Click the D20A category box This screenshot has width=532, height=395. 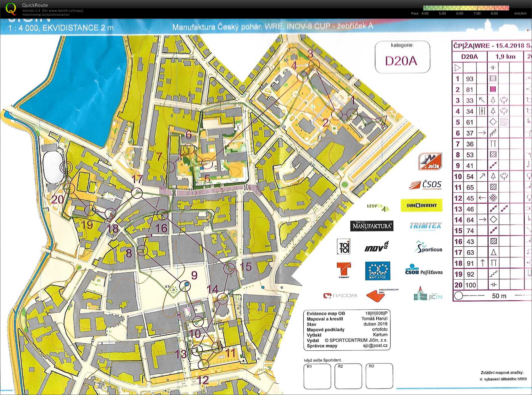[402, 57]
